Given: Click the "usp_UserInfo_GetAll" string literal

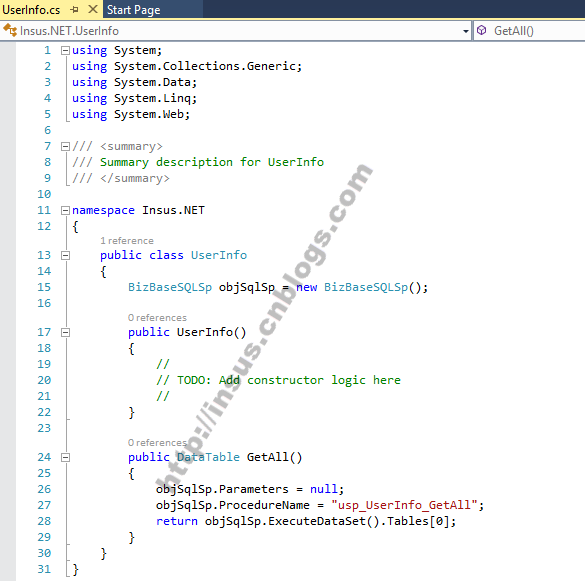Looking at the screenshot, I should pos(404,505).
